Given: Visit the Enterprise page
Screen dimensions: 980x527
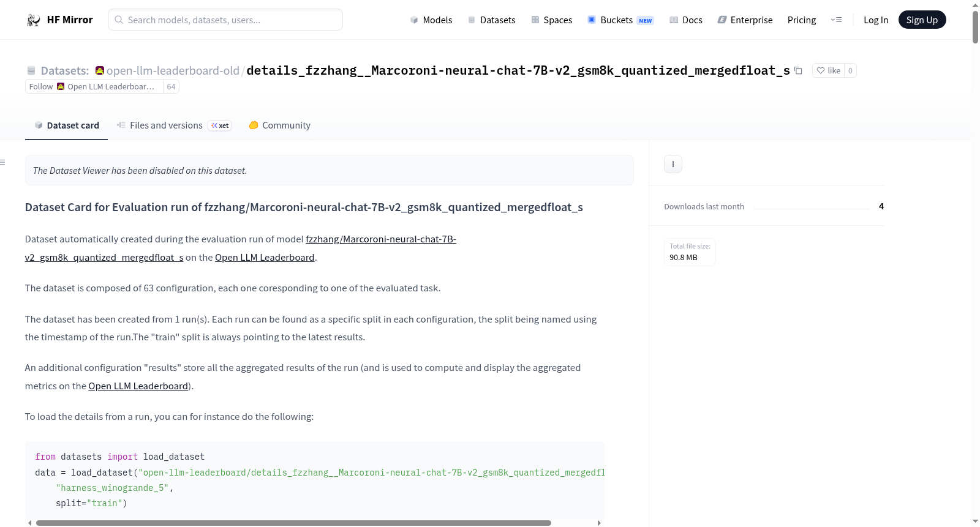Looking at the screenshot, I should (745, 20).
